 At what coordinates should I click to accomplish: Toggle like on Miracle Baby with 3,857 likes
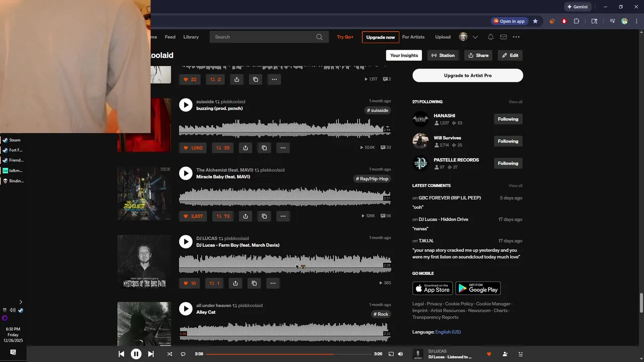point(193,216)
